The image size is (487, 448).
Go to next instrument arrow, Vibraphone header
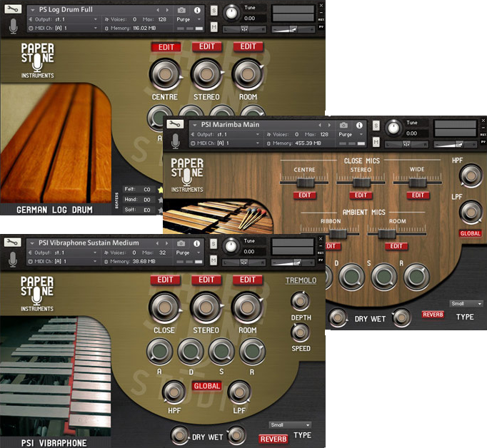[x=167, y=243]
